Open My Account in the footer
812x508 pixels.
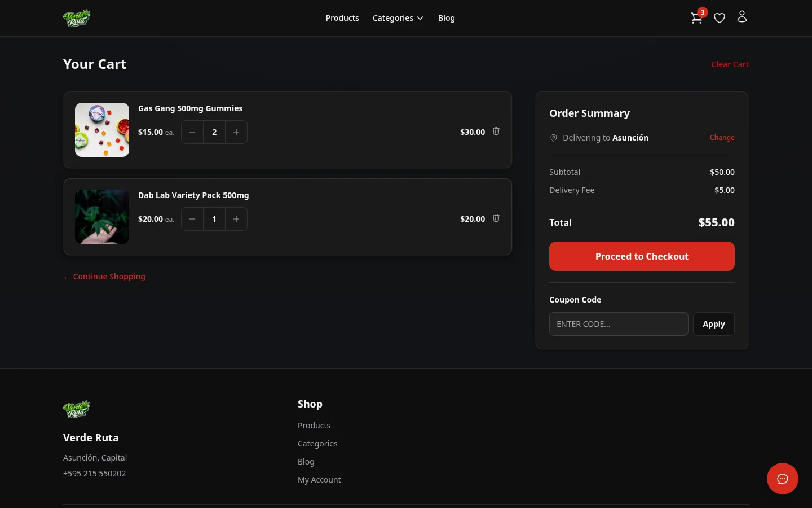(x=319, y=479)
